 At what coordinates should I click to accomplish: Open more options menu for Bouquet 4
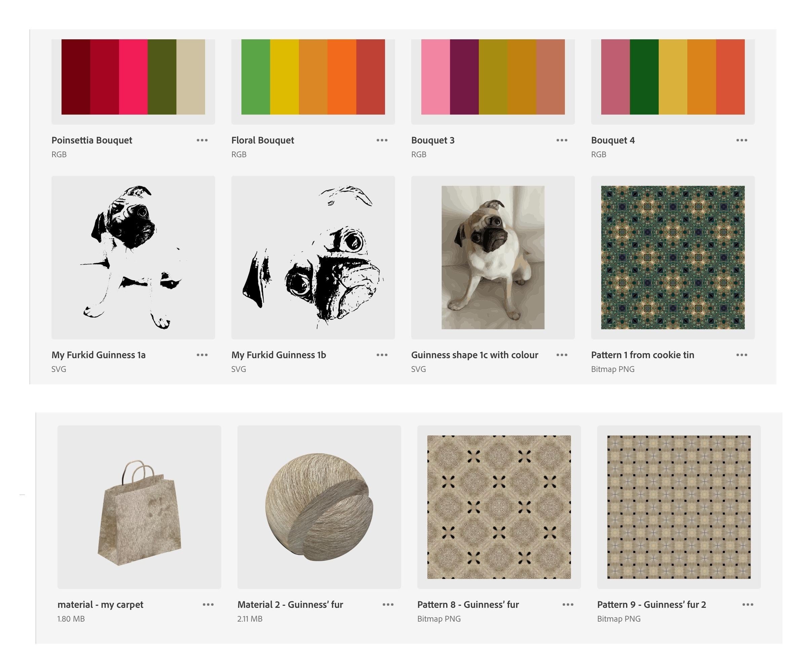click(742, 140)
